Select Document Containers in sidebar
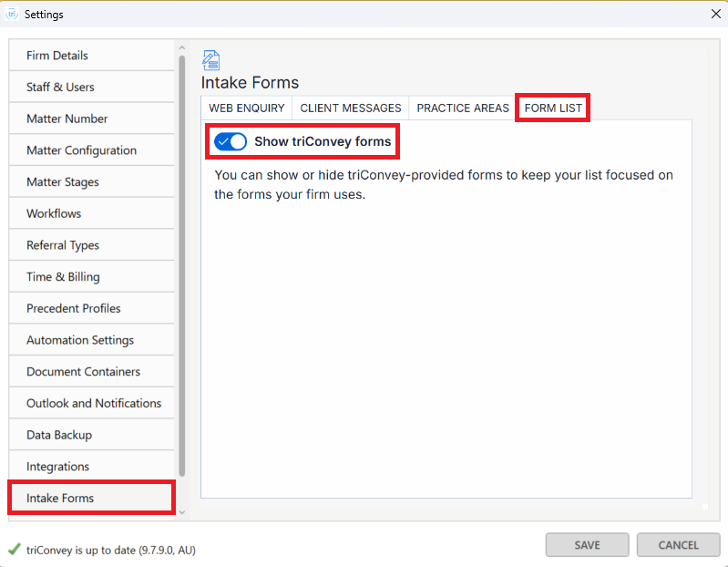 91,371
